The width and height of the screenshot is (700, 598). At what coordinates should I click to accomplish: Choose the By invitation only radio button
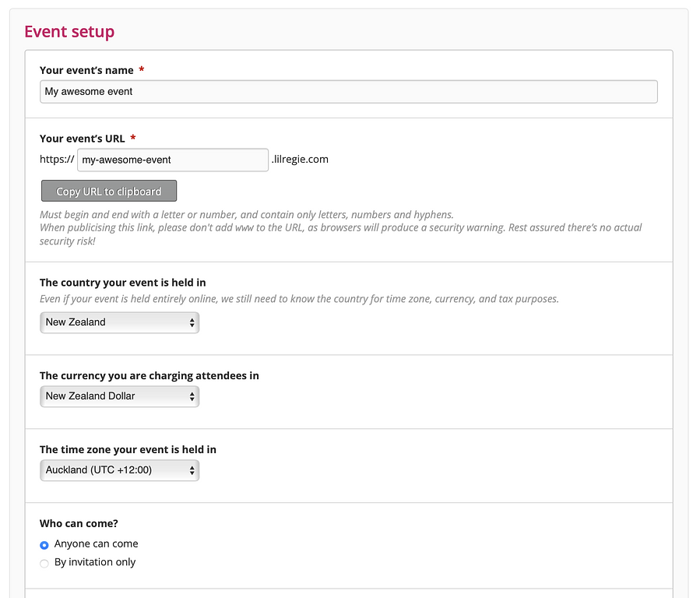tap(44, 563)
